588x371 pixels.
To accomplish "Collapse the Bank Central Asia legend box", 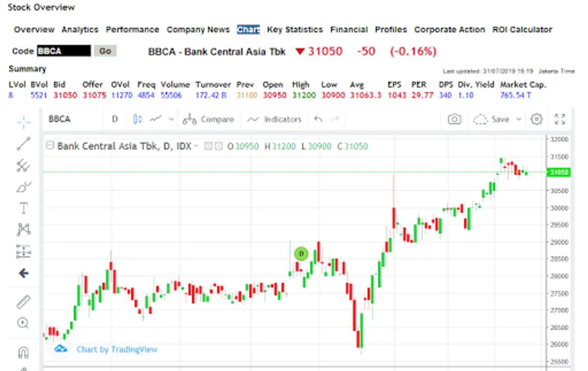I will 50,146.
